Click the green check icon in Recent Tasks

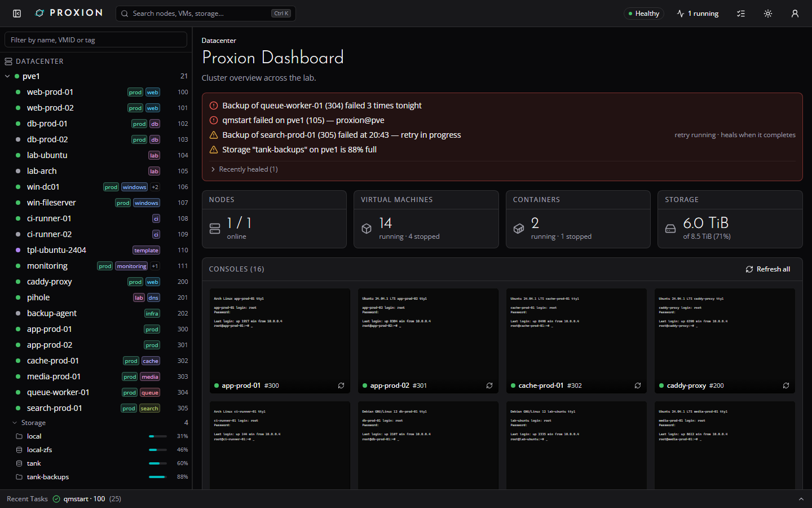click(x=56, y=499)
